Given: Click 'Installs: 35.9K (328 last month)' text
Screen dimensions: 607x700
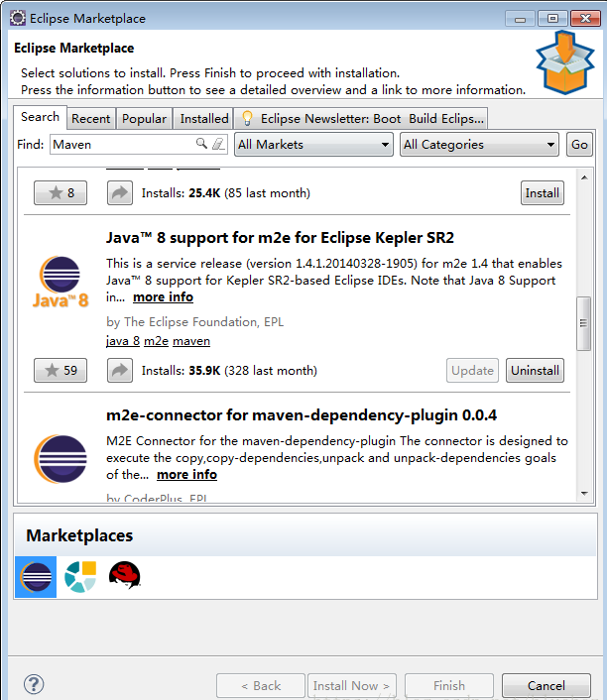Looking at the screenshot, I should 229,371.
